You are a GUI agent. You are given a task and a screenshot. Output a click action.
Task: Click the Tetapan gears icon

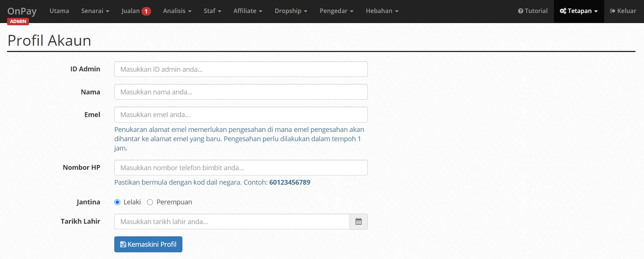click(563, 11)
